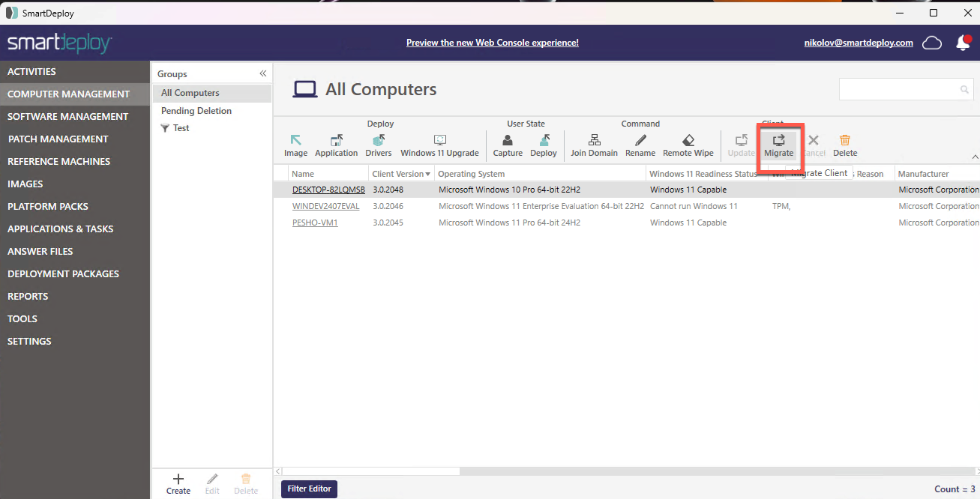Open the Patch Management section
This screenshot has width=980, height=499.
click(x=58, y=139)
